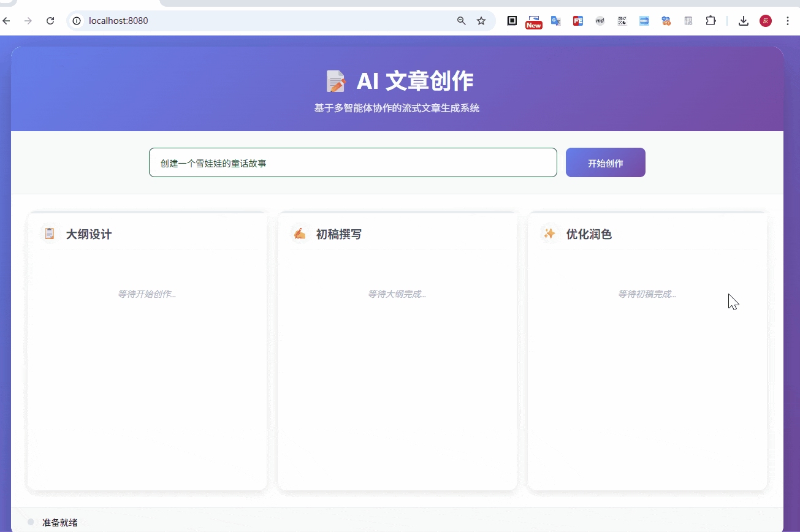
Task: Click the clipboard icon beside 大纲设计
Action: pyautogui.click(x=50, y=234)
